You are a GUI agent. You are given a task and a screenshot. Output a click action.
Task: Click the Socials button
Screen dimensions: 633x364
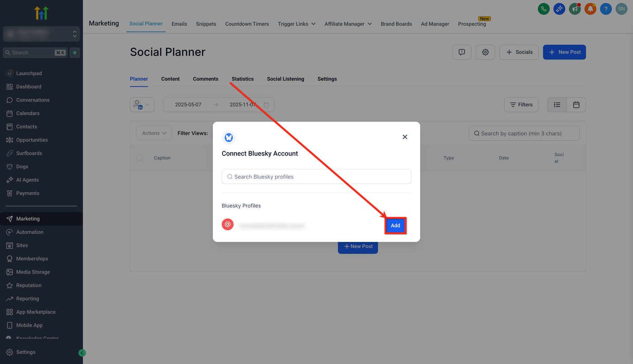click(x=519, y=52)
